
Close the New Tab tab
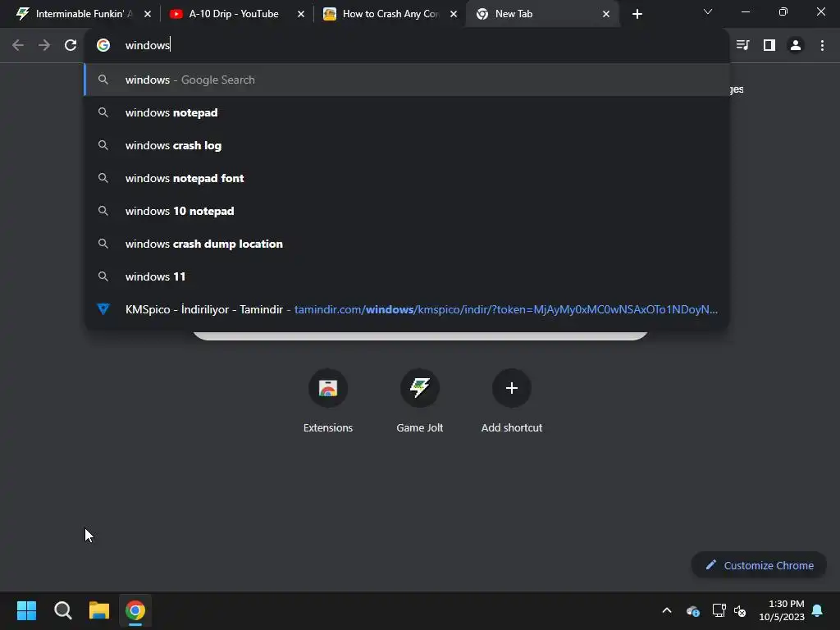606,14
